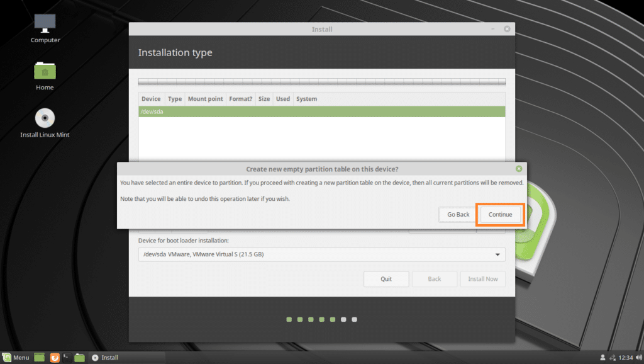This screenshot has width=644, height=364.
Task: Click the Install Now button
Action: coord(482,278)
